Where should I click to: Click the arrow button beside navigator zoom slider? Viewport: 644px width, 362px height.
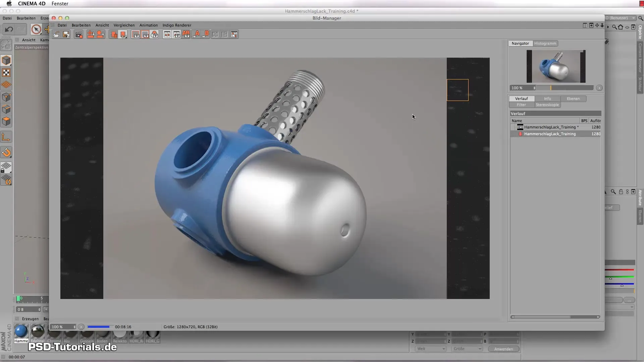click(x=599, y=88)
